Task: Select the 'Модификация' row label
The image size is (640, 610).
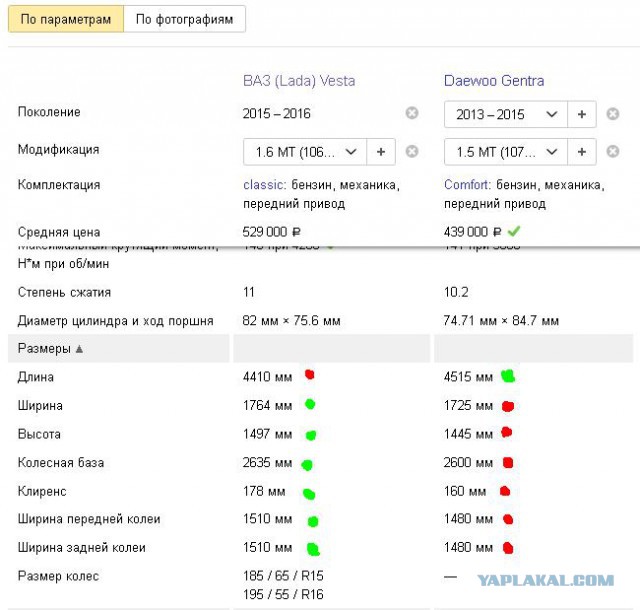Action: point(58,149)
